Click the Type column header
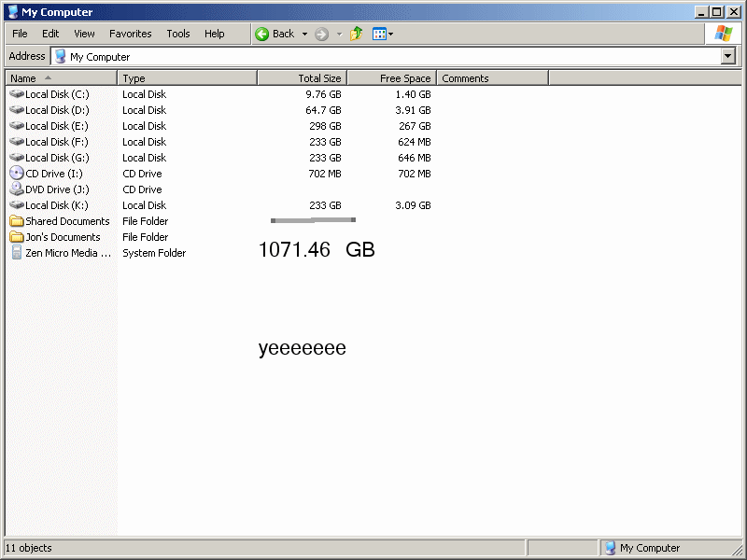 tap(187, 78)
